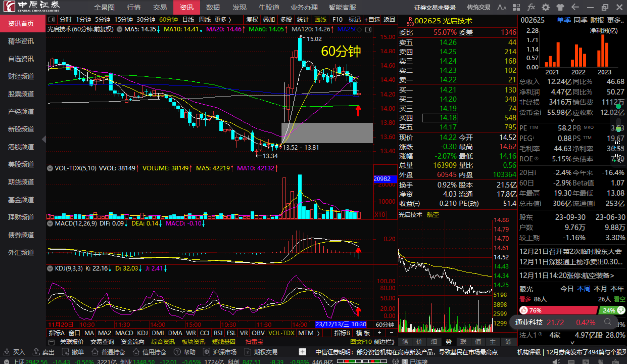Click the small window icon left of 分时
Image resolution: width=627 pixels, height=364 pixels.
pos(52,20)
